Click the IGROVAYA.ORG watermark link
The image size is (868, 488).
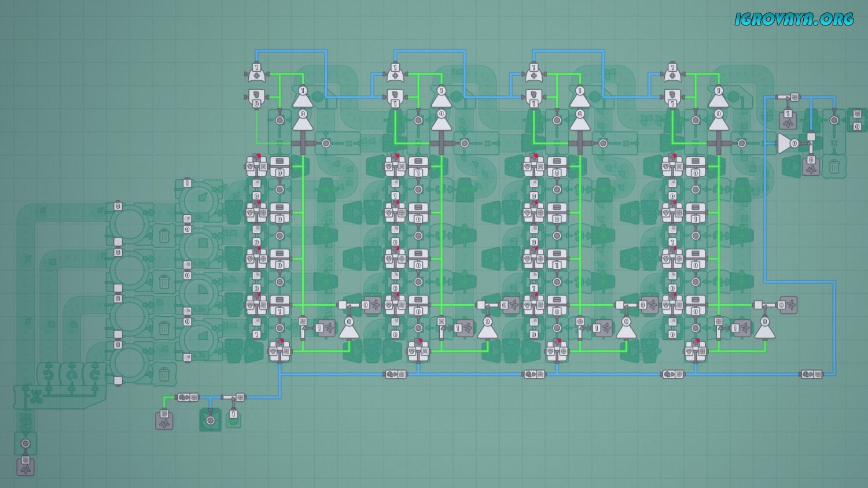[794, 19]
